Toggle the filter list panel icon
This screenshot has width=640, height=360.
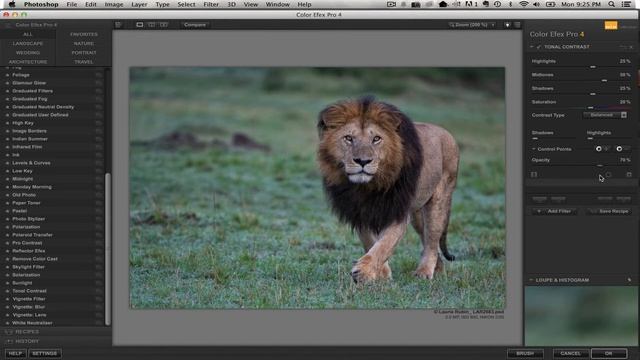pos(118,25)
